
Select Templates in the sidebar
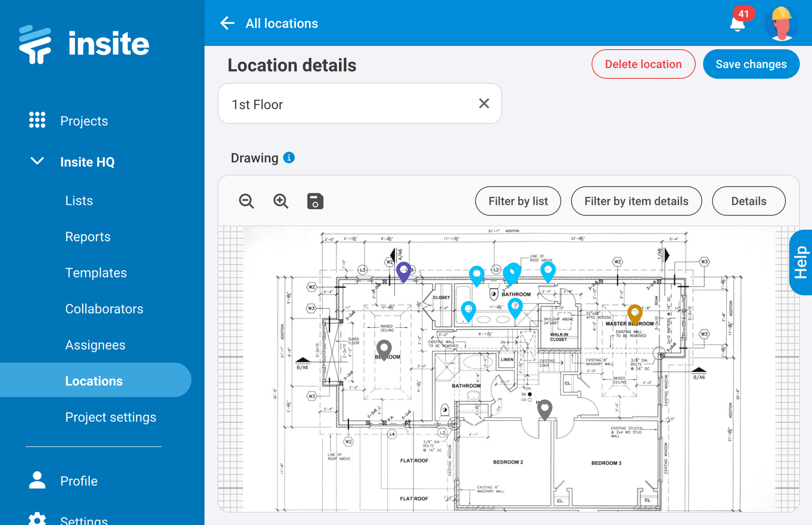point(96,272)
